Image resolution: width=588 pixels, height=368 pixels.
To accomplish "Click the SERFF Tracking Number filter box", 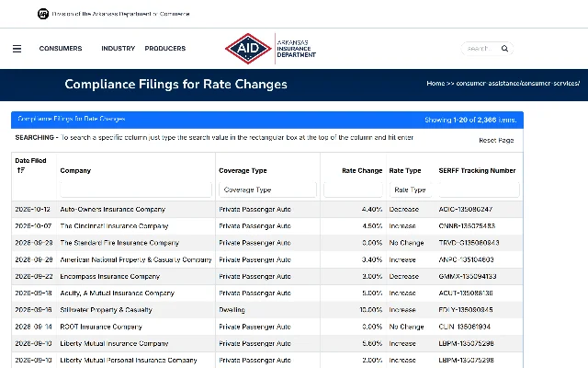I will click(x=479, y=190).
